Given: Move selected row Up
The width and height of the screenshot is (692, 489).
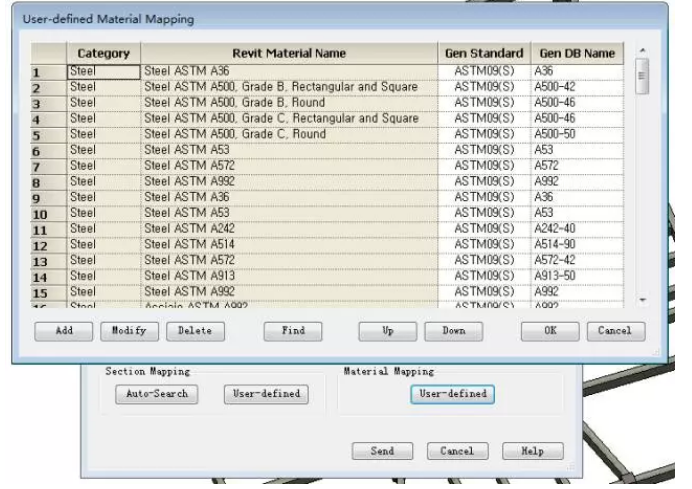Looking at the screenshot, I should click(387, 331).
